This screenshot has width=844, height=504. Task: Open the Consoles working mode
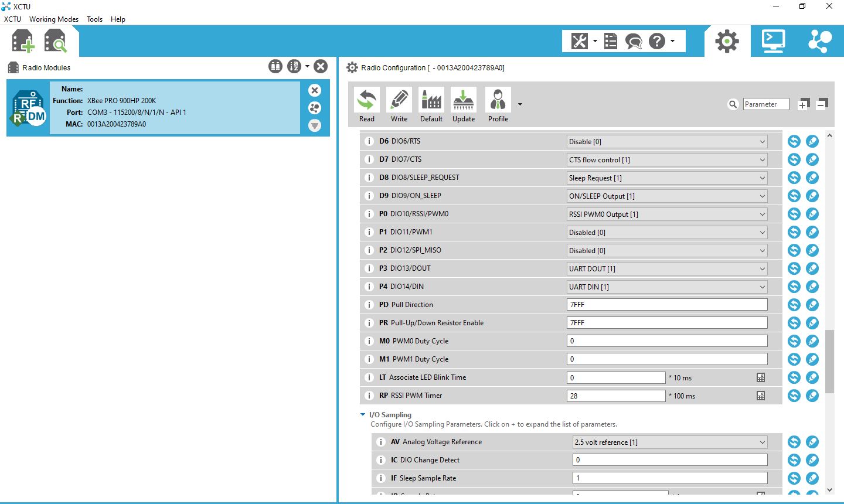click(x=773, y=41)
